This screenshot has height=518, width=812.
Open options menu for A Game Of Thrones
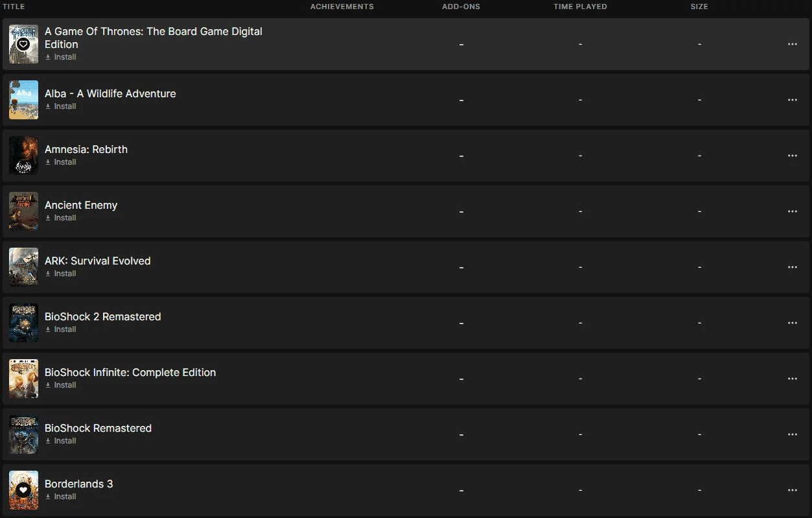[792, 44]
